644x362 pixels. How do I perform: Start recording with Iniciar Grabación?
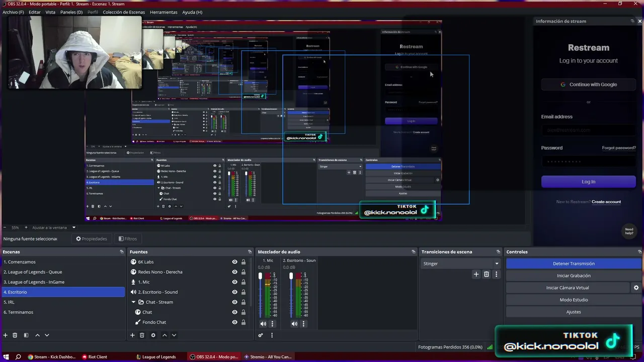(574, 276)
